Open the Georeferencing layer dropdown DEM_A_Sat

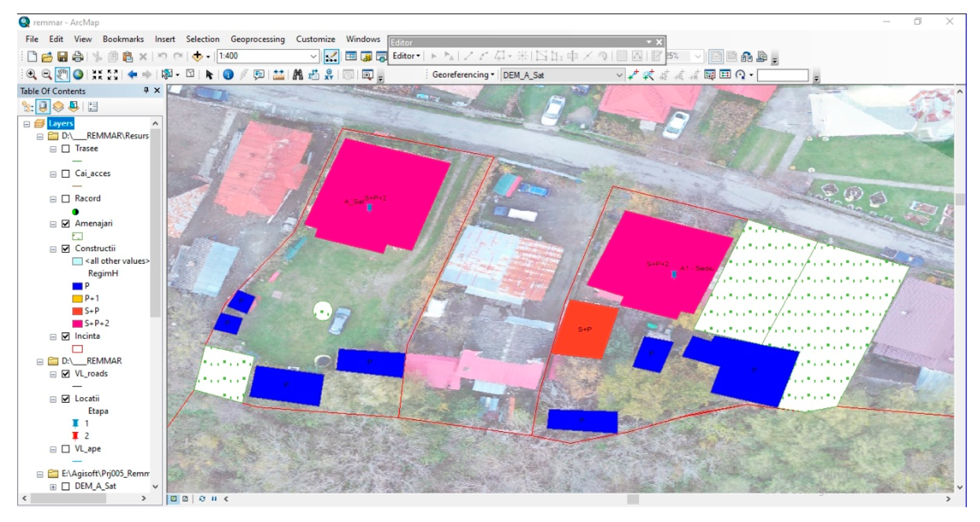click(619, 75)
